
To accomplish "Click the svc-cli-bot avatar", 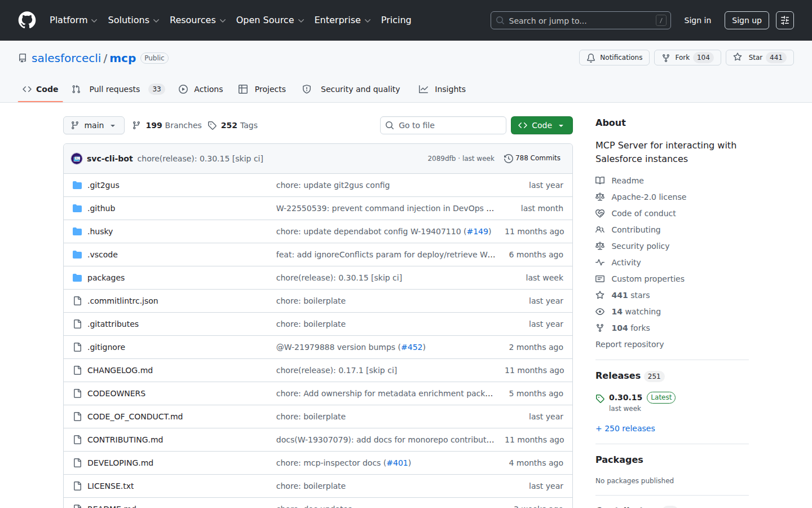I will (x=77, y=159).
